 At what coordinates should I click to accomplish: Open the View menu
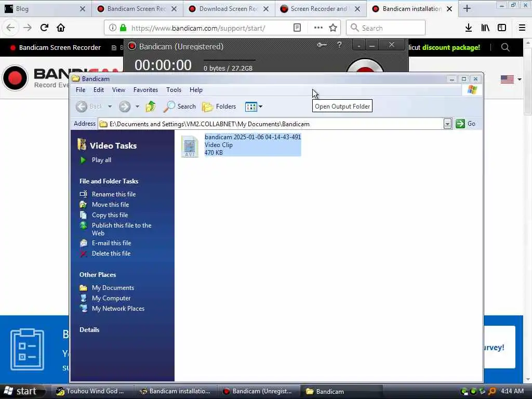coord(119,90)
